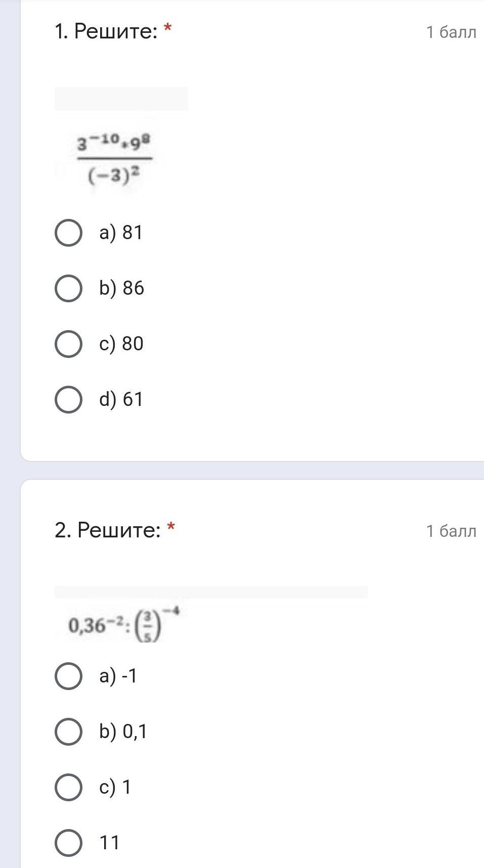Select answer a) -1 in question 2
The image size is (484, 868).
tap(68, 676)
